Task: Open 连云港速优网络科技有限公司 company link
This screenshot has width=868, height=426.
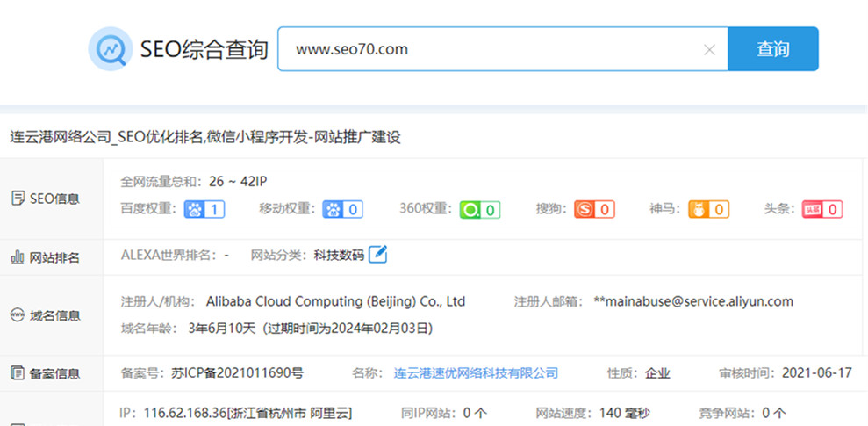Action: (476, 372)
